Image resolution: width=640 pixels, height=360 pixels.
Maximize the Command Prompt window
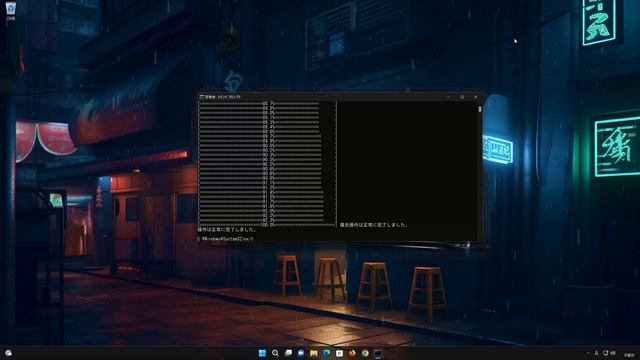click(462, 97)
